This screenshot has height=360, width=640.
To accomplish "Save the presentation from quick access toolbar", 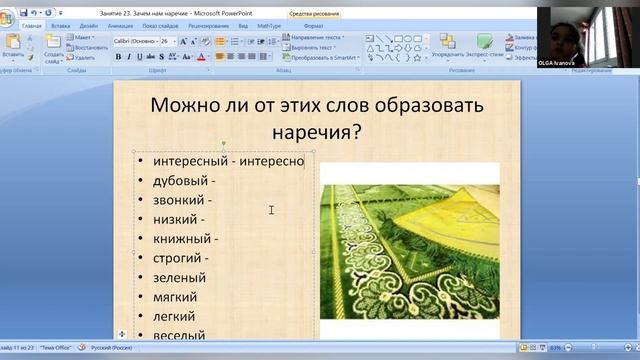I will tap(24, 13).
